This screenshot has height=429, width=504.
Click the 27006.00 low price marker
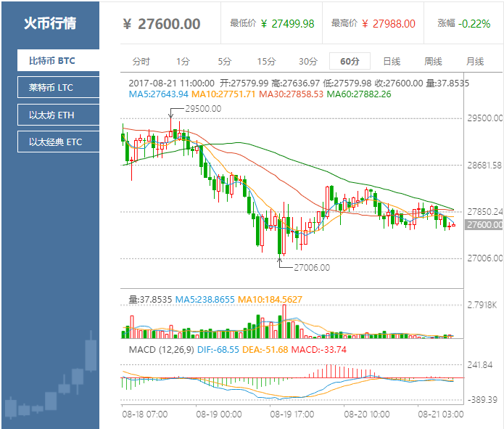pos(312,267)
